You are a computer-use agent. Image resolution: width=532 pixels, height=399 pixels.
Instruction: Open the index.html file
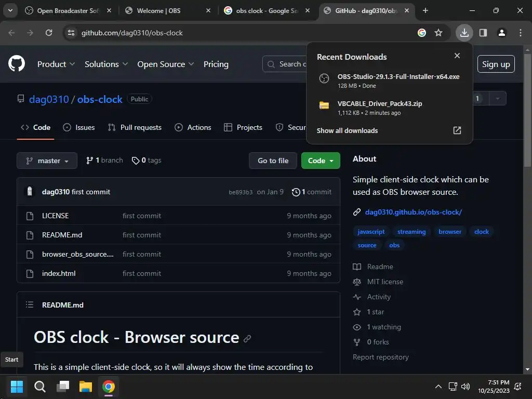[59, 273]
